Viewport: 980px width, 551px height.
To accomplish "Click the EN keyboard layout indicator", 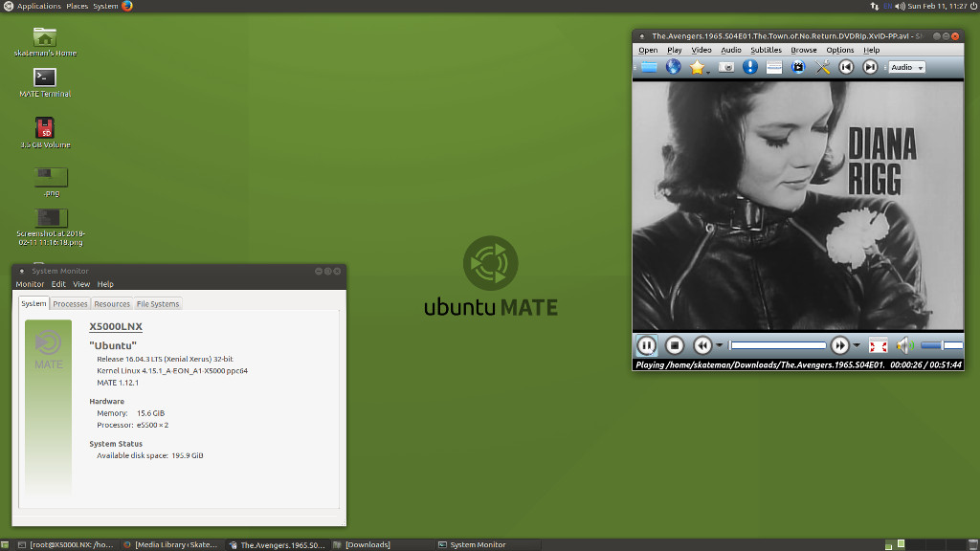I will pos(887,7).
